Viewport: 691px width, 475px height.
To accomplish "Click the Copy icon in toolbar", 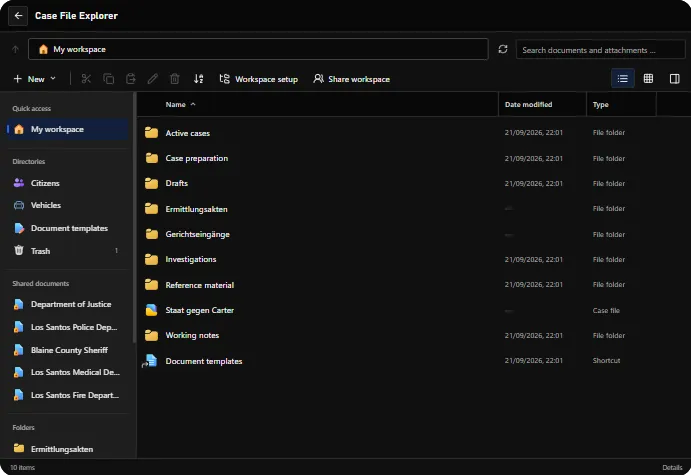I will tap(108, 79).
